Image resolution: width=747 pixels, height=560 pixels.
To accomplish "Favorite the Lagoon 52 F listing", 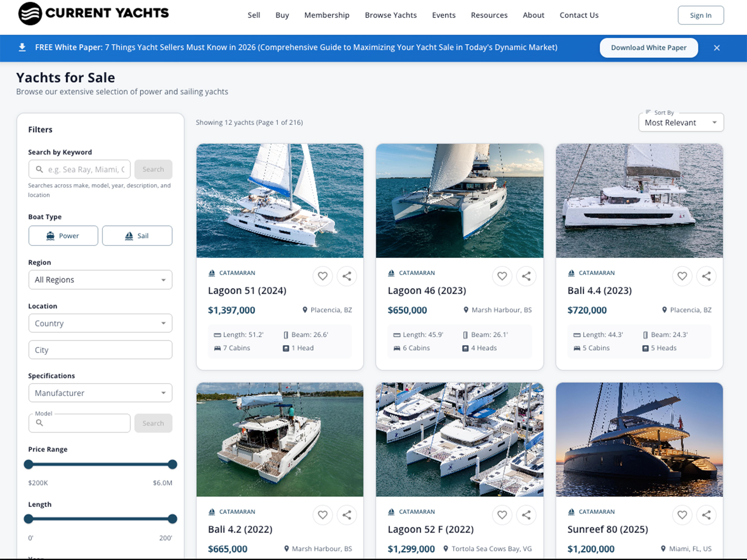I will point(502,515).
